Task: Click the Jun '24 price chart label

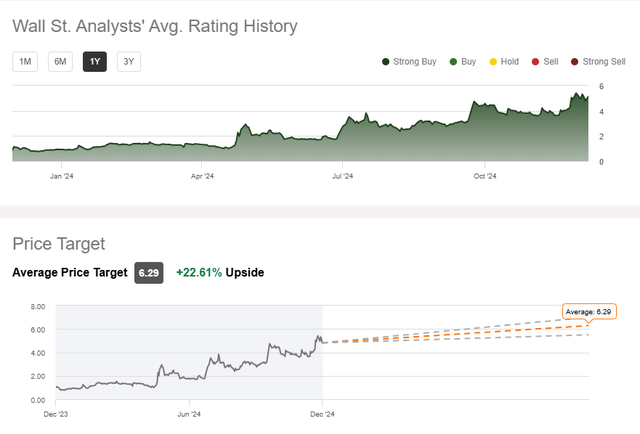Action: point(189,412)
